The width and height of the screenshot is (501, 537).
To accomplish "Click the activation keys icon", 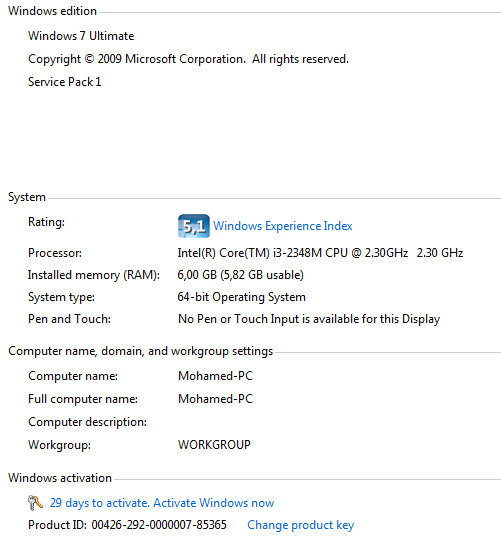I will point(35,503).
